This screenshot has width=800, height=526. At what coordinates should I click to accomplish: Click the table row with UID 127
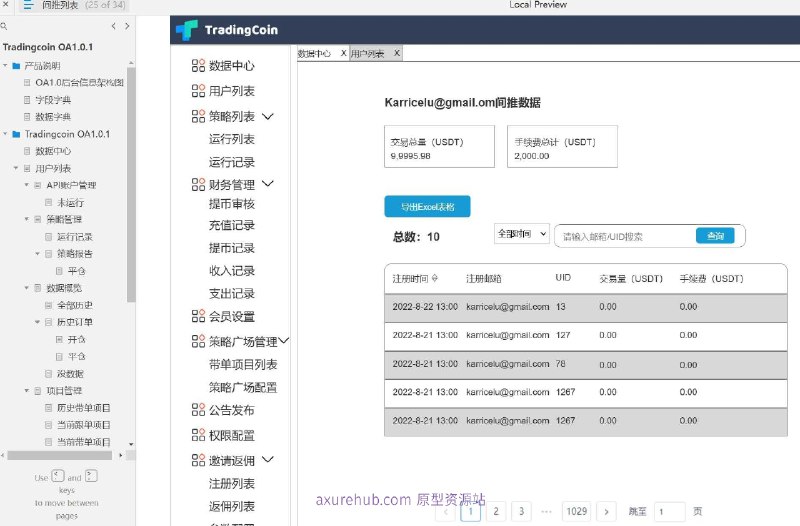[x=586, y=336]
